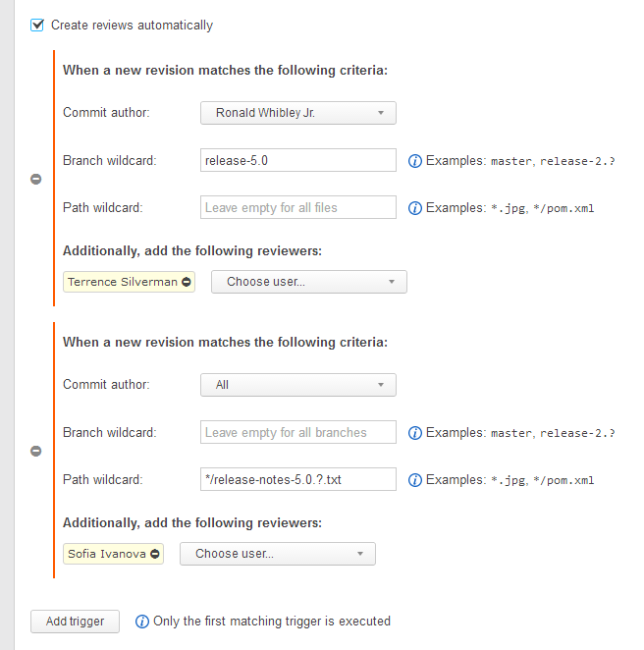Click info icon beside first Branch wildcard examples
644x650 pixels.
click(x=415, y=161)
